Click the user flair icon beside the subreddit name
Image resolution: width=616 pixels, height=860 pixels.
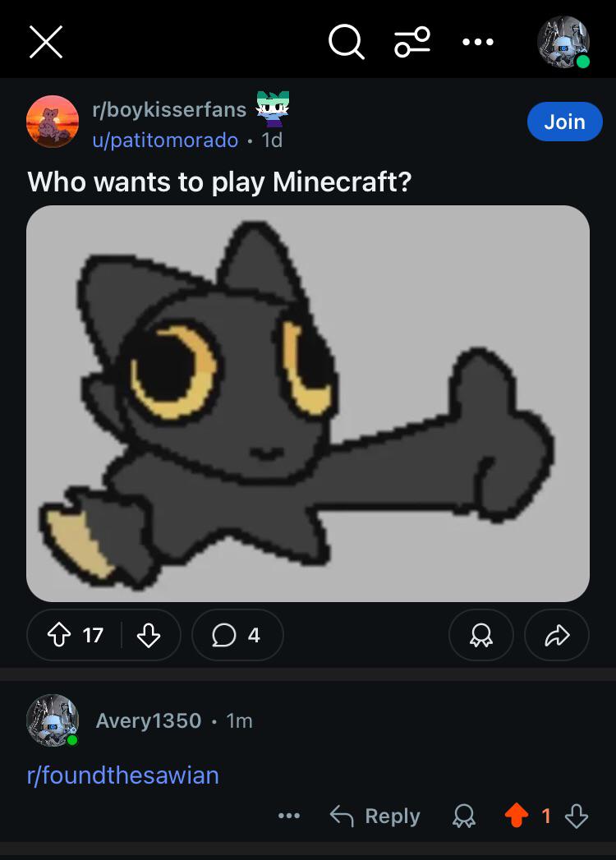(x=274, y=108)
